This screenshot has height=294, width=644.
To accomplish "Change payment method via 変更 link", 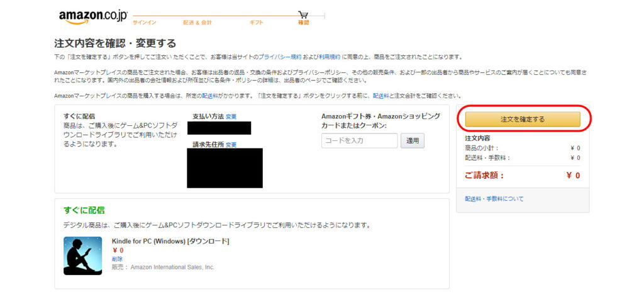I will point(231,116).
